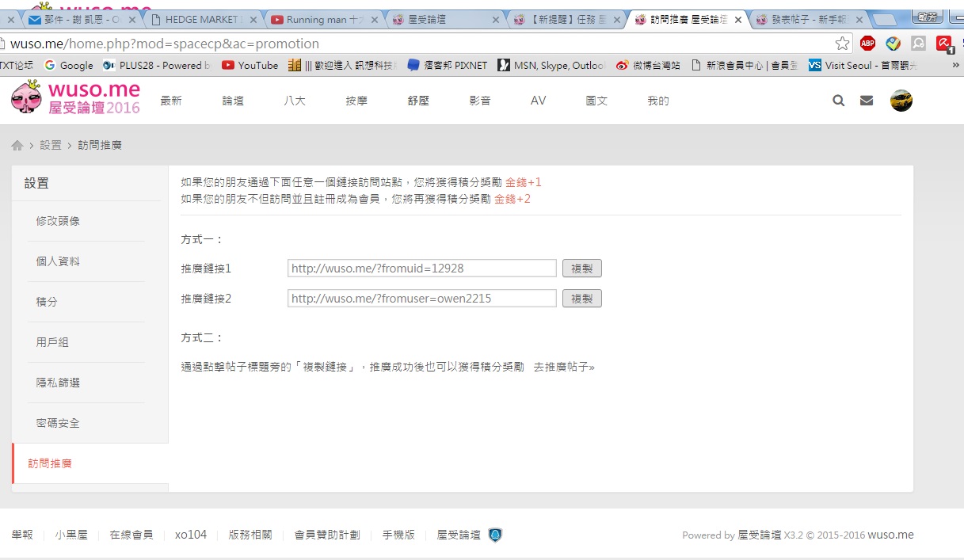Click the user avatar picture

[x=901, y=101]
